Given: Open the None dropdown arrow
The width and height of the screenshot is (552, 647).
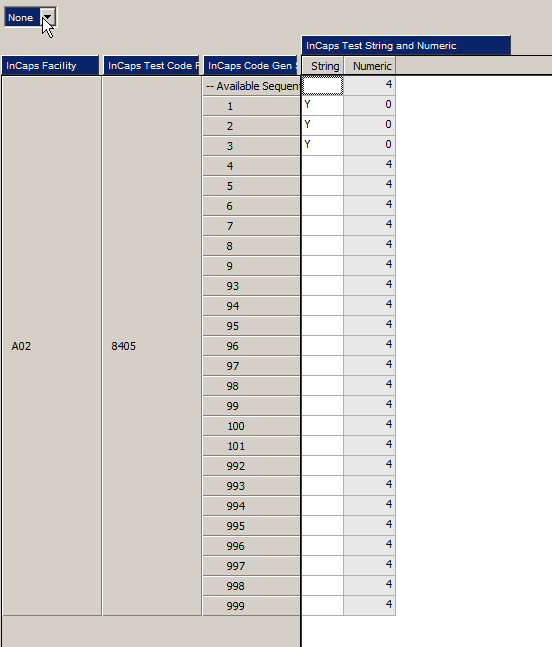Looking at the screenshot, I should click(x=48, y=17).
